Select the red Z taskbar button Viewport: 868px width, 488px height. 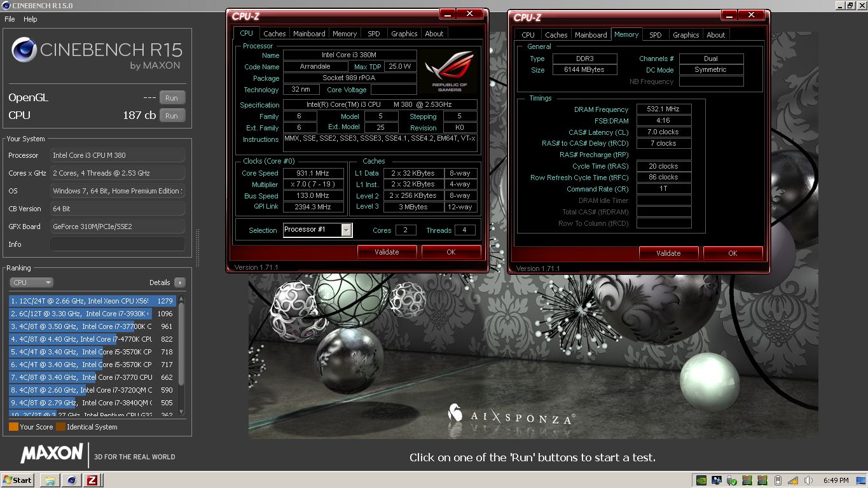click(x=92, y=480)
